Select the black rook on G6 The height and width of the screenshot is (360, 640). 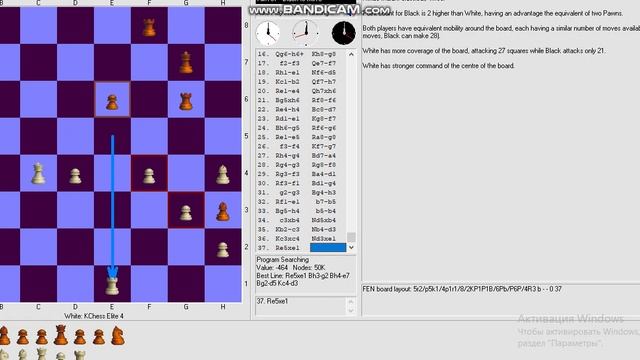tap(186, 101)
